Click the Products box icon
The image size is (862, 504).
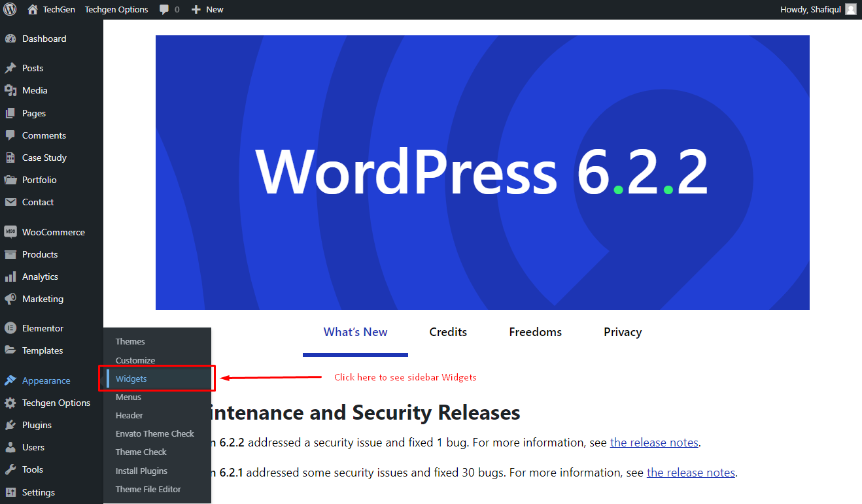point(10,254)
